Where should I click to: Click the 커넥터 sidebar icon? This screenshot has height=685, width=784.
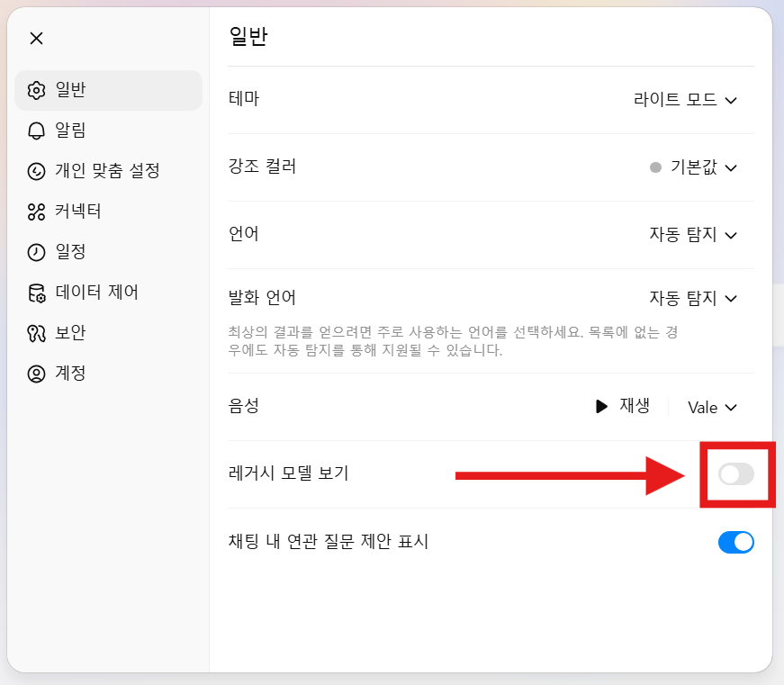pos(37,212)
